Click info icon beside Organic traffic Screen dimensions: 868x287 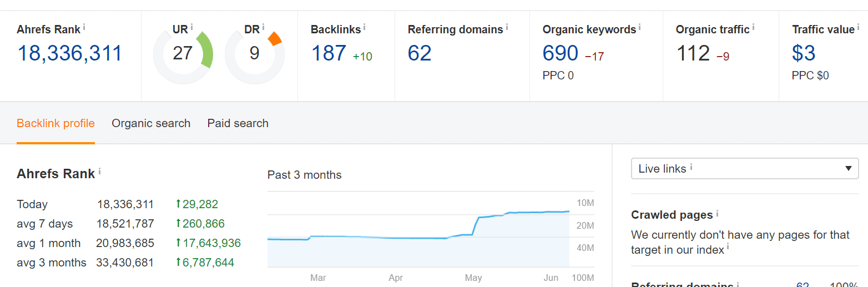(754, 27)
